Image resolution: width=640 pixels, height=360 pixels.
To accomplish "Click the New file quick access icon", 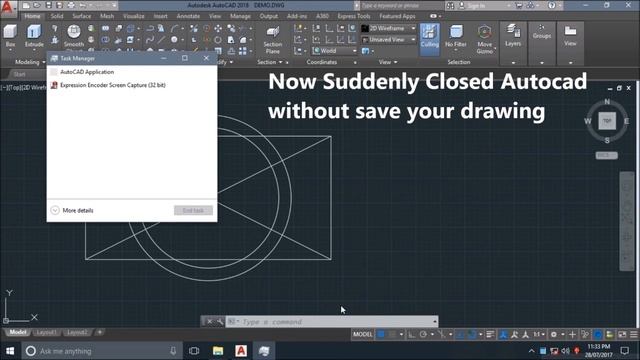I will coord(26,5).
